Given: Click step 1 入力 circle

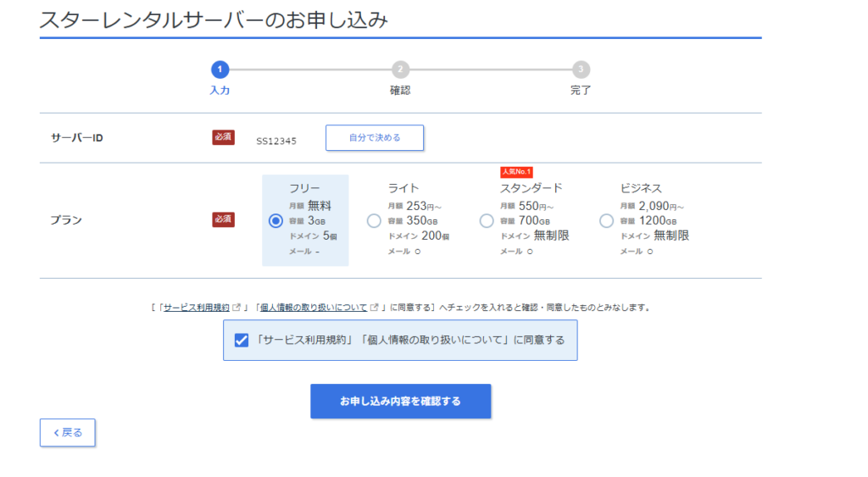Looking at the screenshot, I should (x=220, y=69).
